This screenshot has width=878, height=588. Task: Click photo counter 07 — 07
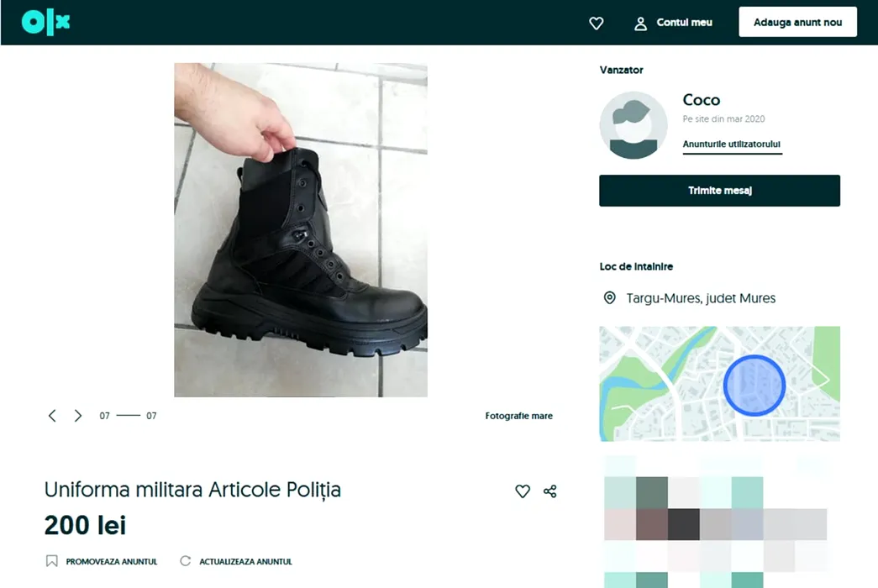[x=128, y=416]
